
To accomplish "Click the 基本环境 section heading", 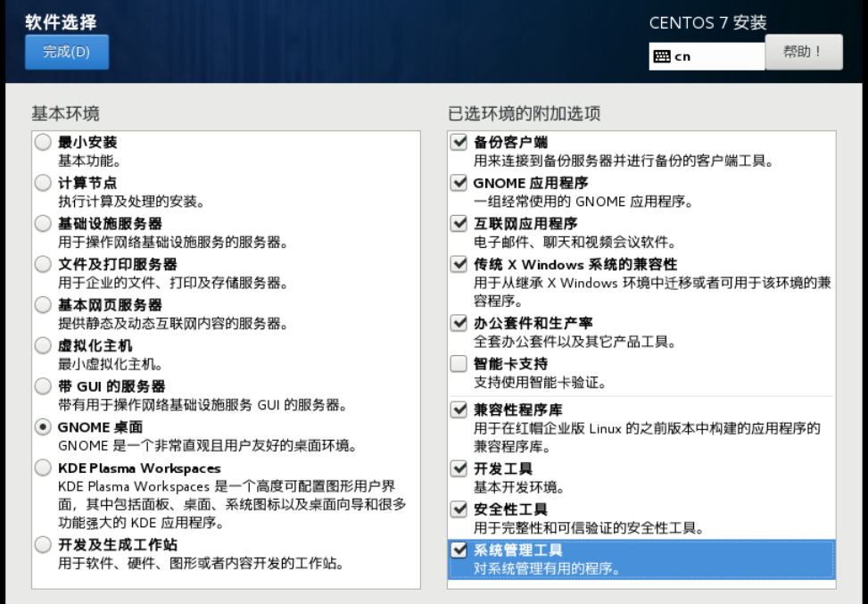I will pos(65,113).
